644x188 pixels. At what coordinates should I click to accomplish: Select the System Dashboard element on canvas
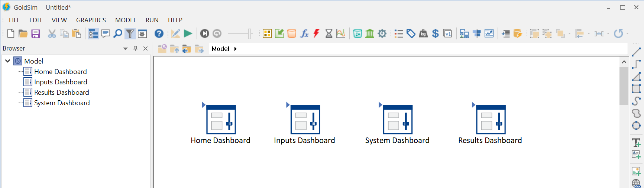(x=398, y=120)
